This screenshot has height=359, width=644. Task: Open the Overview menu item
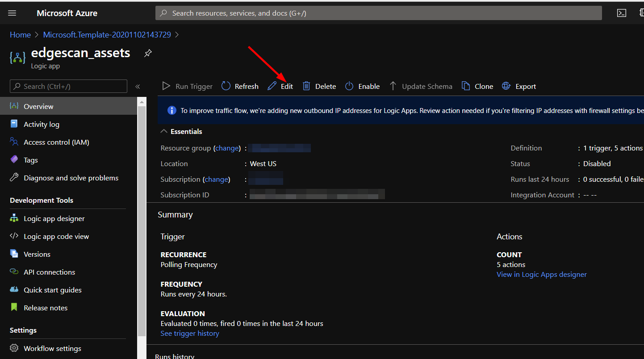coord(69,106)
